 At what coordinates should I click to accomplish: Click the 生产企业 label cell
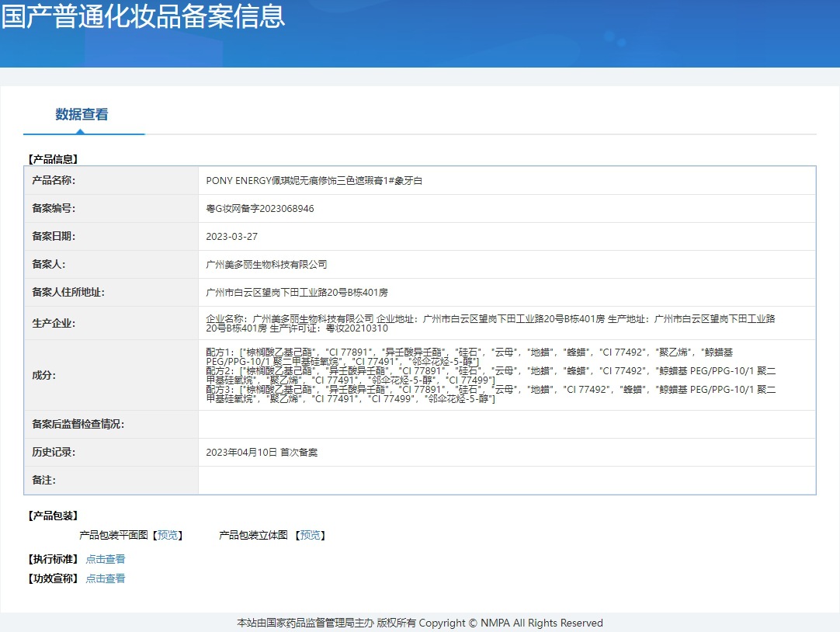112,323
